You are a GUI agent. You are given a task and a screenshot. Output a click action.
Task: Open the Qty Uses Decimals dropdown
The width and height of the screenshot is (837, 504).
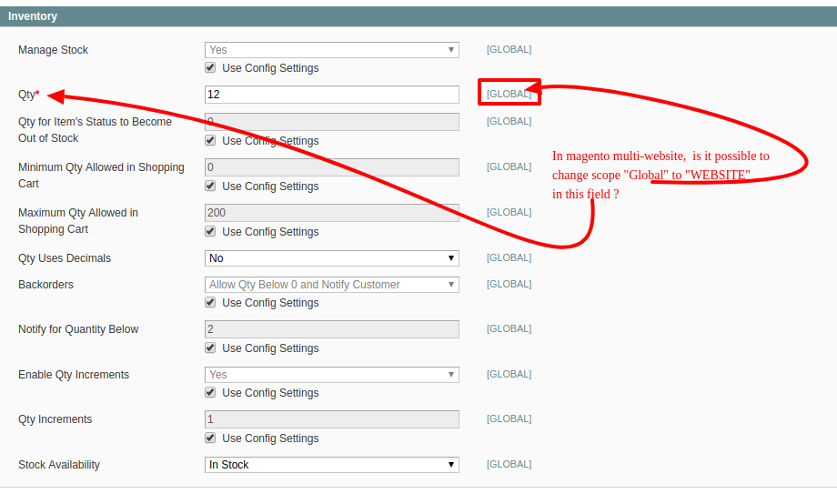331,258
